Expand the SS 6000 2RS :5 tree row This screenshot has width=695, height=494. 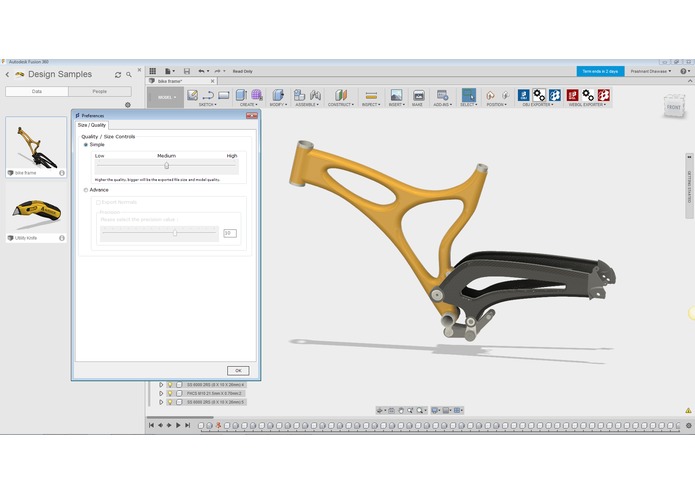pyautogui.click(x=161, y=402)
